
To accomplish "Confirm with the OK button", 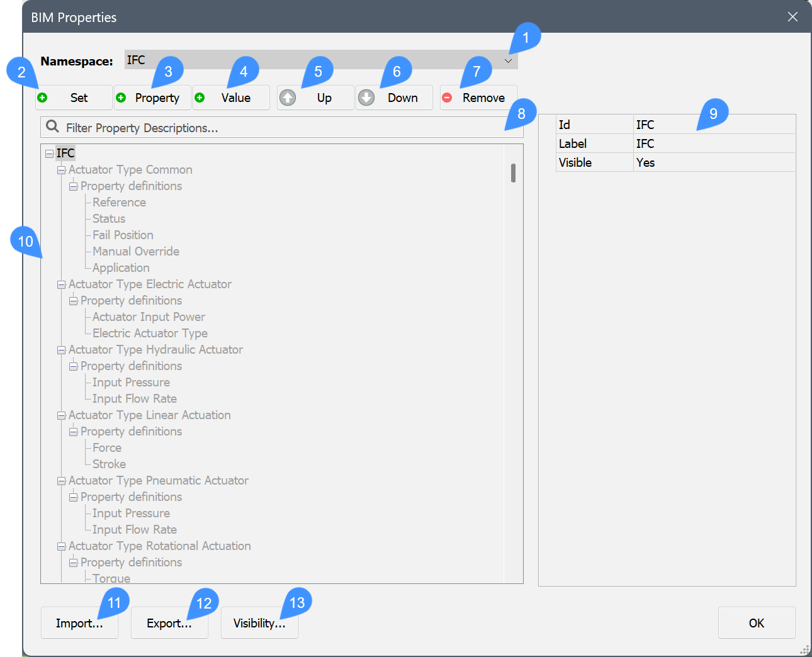I will point(757,623).
